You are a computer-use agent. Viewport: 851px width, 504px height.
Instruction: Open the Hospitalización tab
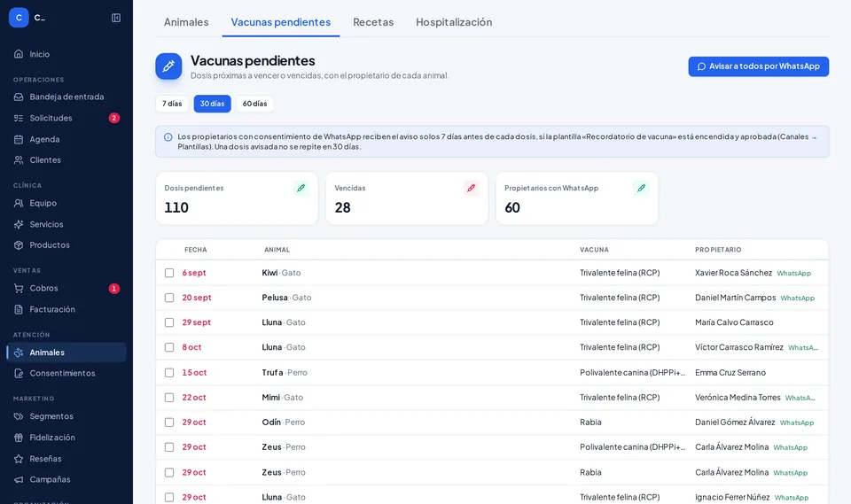point(454,22)
